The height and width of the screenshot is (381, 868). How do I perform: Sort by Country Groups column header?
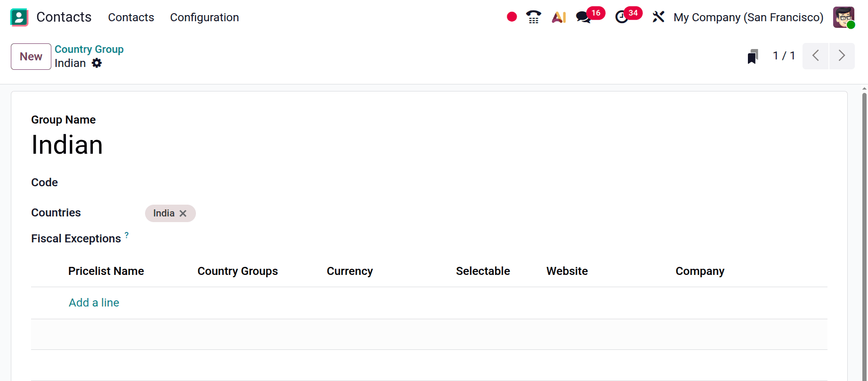point(237,271)
